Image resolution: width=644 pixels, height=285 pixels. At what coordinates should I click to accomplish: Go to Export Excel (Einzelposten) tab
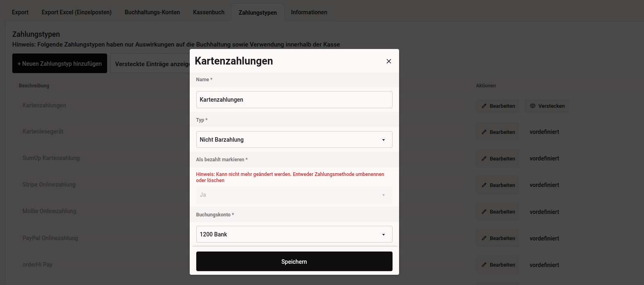coord(76,12)
